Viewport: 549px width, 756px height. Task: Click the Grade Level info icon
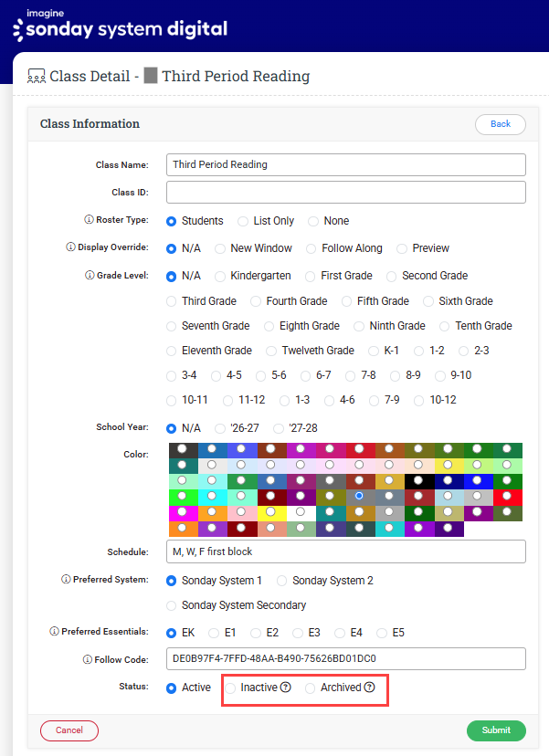(90, 276)
